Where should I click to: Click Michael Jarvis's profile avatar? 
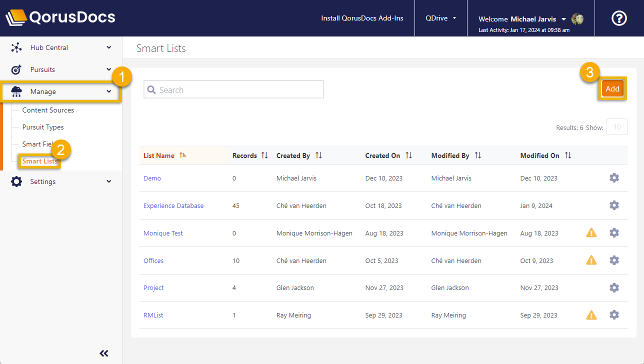577,19
